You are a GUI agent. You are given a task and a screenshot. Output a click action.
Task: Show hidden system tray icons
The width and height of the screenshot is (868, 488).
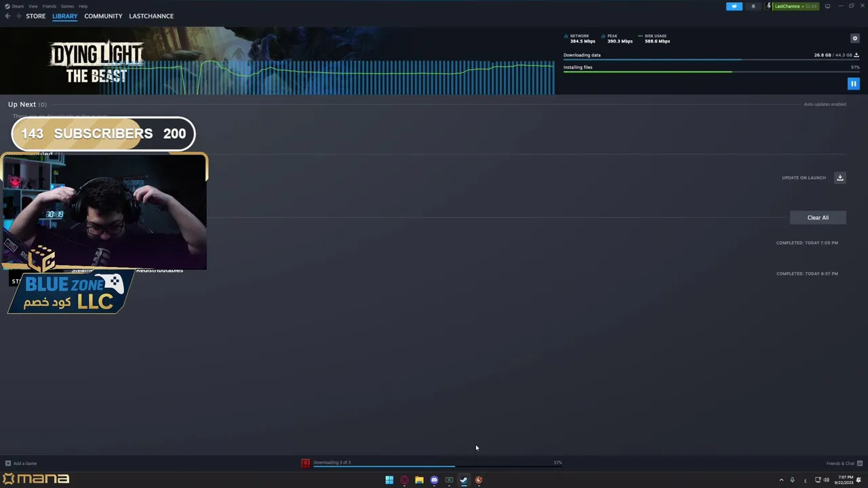coord(781,480)
